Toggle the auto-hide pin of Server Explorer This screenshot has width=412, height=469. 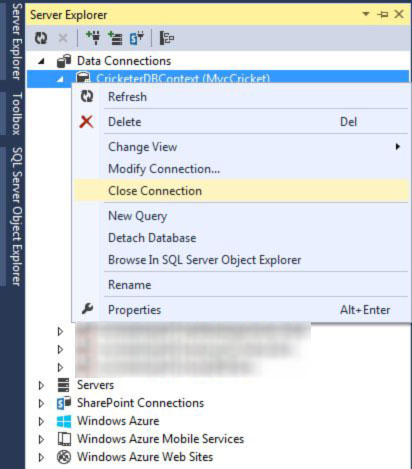pos(382,14)
